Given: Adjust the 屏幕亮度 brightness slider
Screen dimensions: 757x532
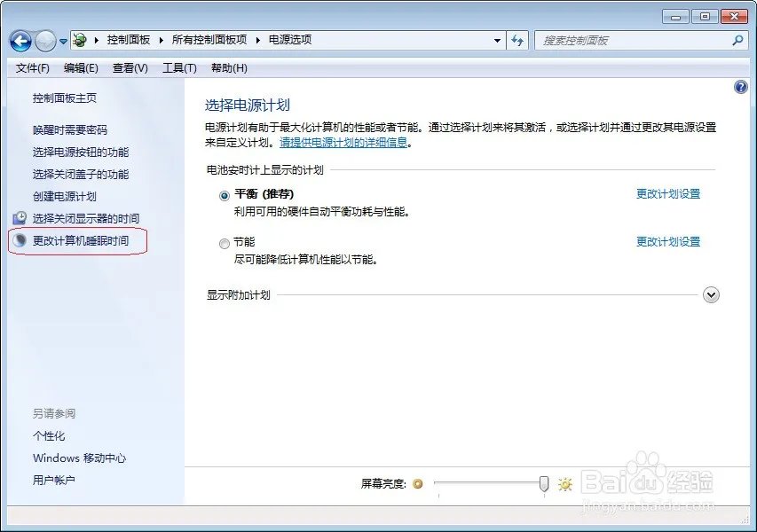Looking at the screenshot, I should (x=542, y=484).
